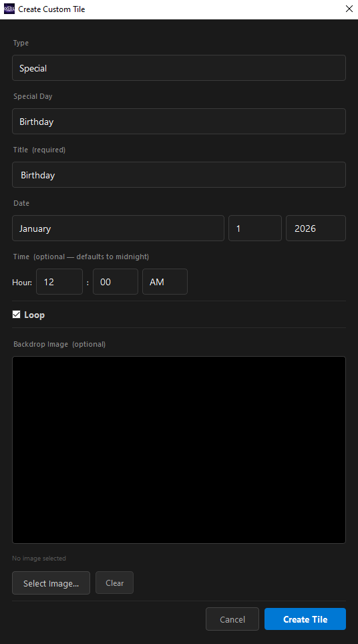358x644 pixels.
Task: Open the Special Day dropdown showing Birthday
Action: [179, 121]
